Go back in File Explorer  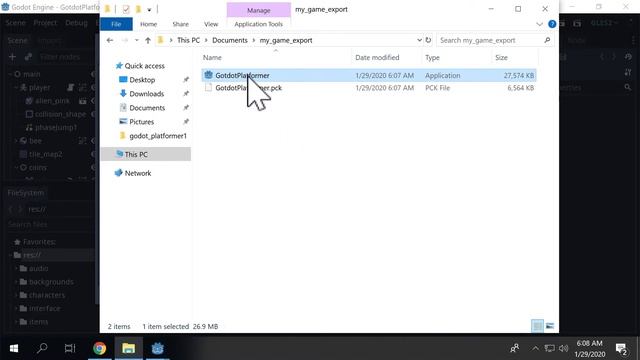click(x=109, y=40)
